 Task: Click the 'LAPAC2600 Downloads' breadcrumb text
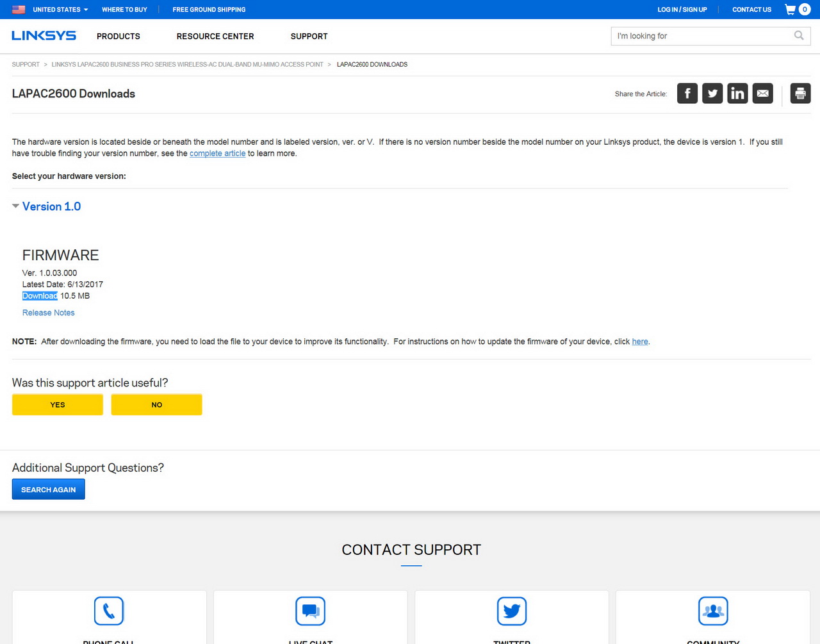tap(372, 65)
